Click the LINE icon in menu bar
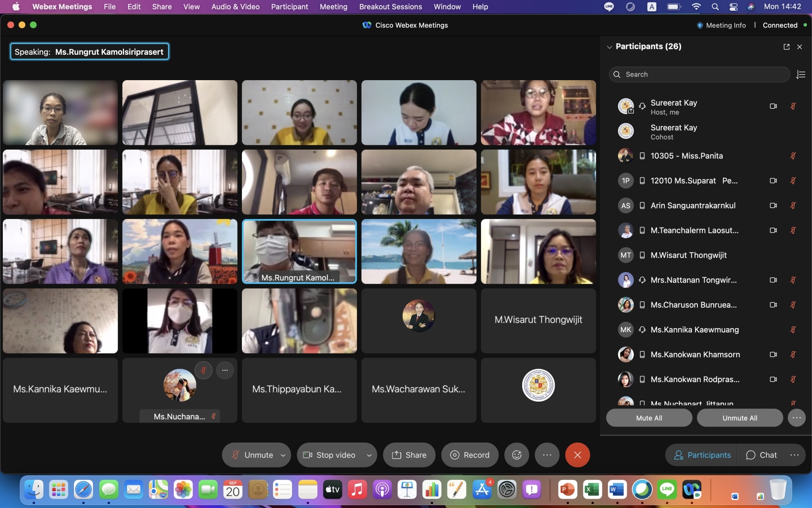The image size is (812, 508). [609, 7]
